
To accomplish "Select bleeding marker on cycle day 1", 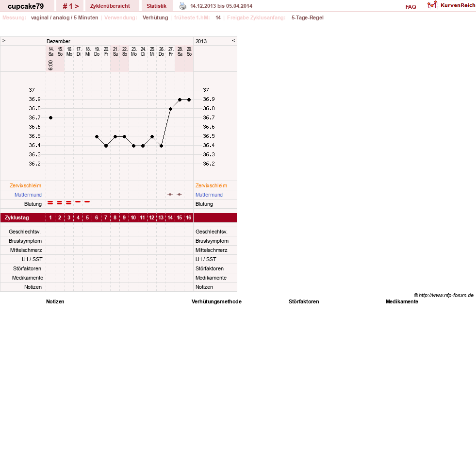I will (x=50, y=202).
